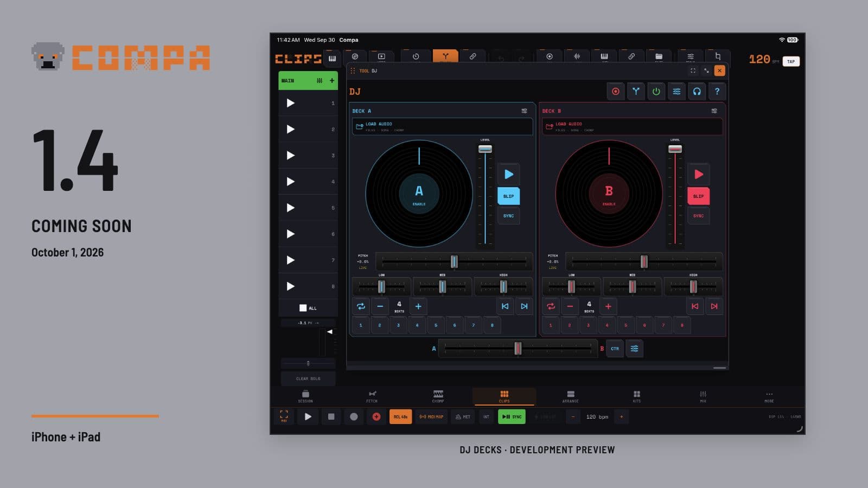Image resolution: width=868 pixels, height=488 pixels.
Task: Switch to the Arrange tab
Action: (570, 396)
